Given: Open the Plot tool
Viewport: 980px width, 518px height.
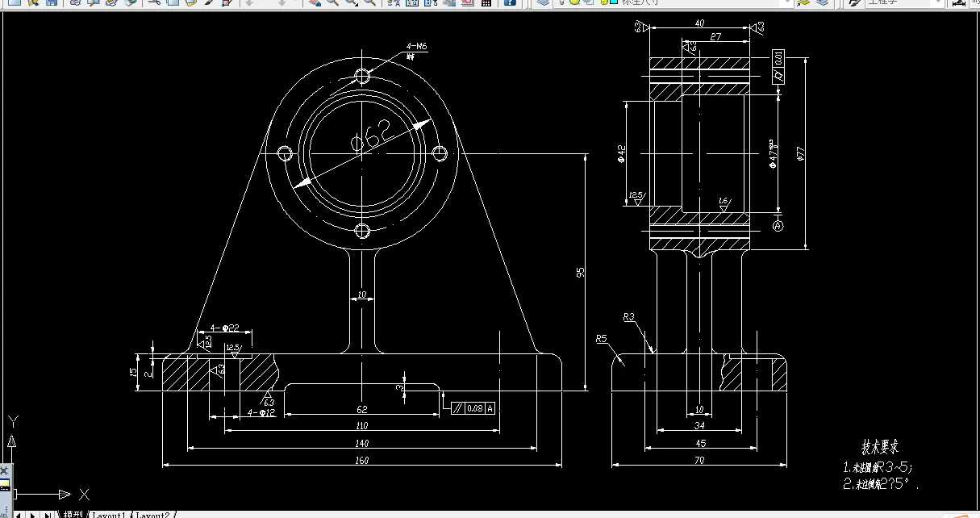Looking at the screenshot, I should click(x=74, y=5).
